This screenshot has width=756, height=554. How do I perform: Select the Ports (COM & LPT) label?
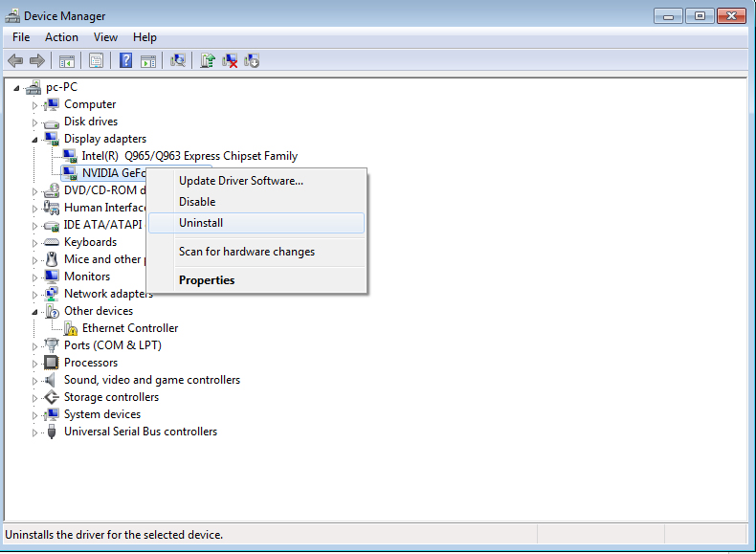tap(113, 345)
